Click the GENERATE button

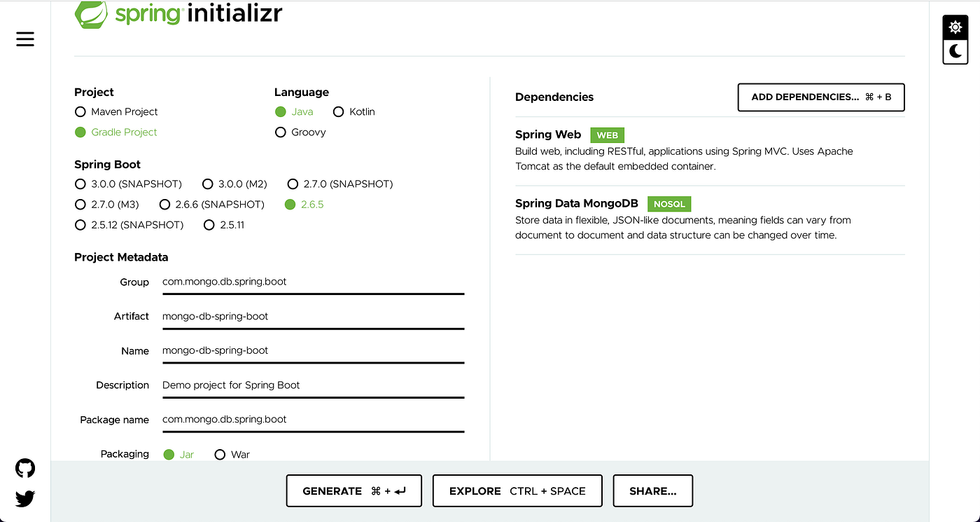[353, 490]
